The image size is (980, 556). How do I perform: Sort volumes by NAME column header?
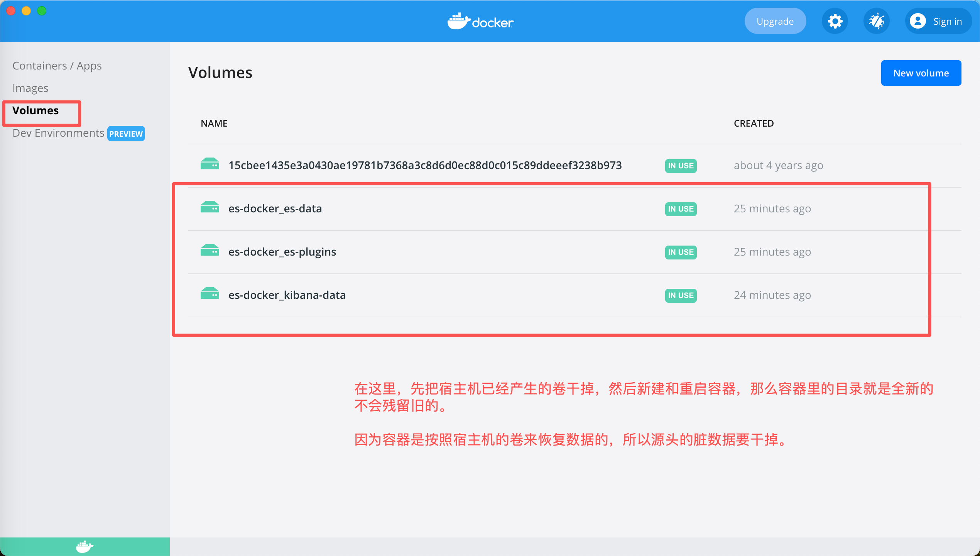pyautogui.click(x=214, y=124)
